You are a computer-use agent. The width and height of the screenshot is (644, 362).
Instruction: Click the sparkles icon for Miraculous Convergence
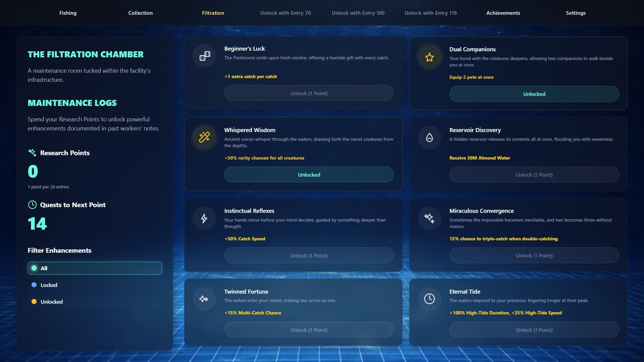coord(429,218)
